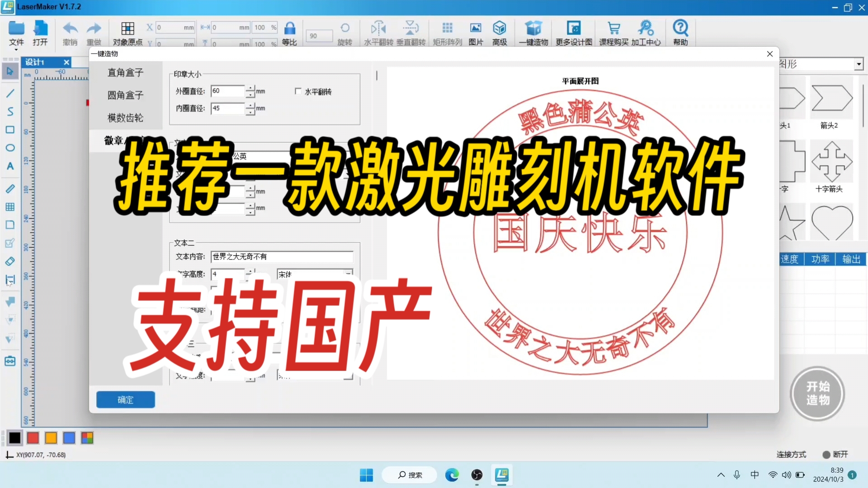Screen dimensions: 868x488
Task: Enable the 水平翻转 checkbox in the dialog
Action: coord(297,91)
